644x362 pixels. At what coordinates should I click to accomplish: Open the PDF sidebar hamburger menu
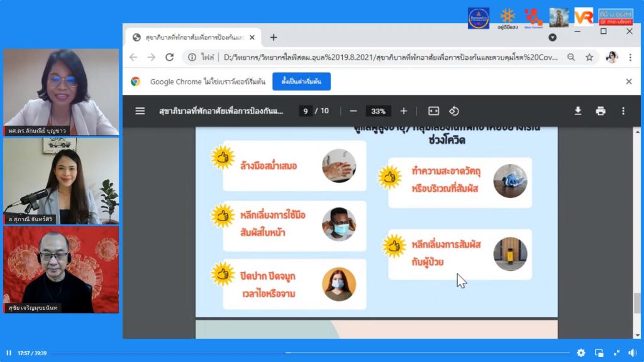140,111
